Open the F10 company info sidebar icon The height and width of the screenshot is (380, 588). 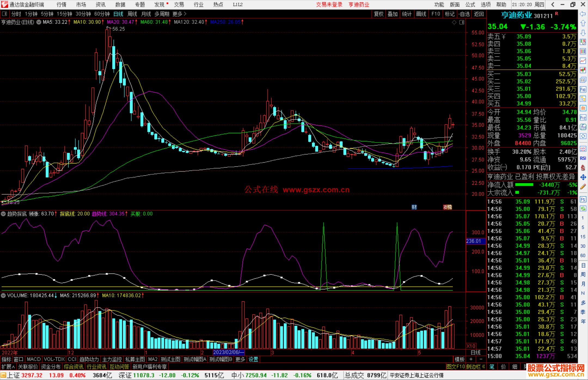click(x=583, y=90)
